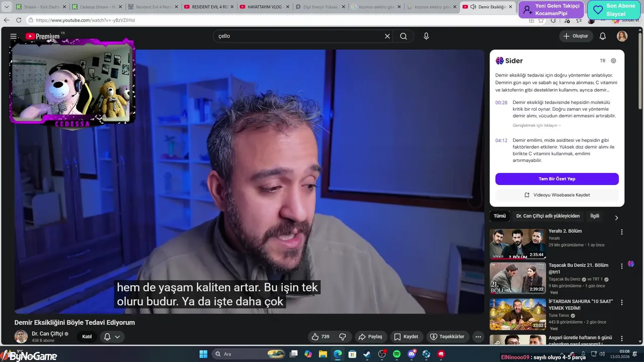This screenshot has height=362, width=644.
Task: Click the 'Kaydet' save button
Action: click(406, 337)
